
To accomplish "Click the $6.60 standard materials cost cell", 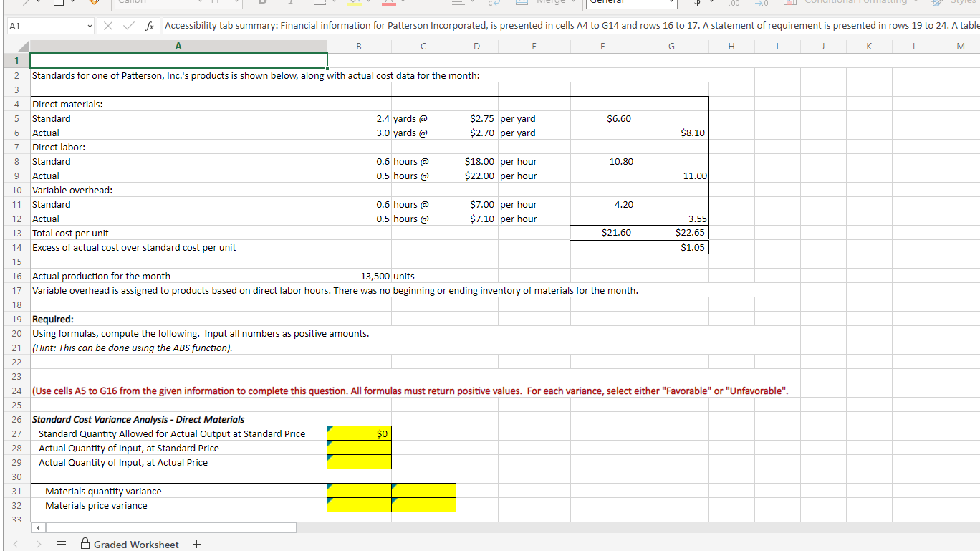I will (602, 118).
